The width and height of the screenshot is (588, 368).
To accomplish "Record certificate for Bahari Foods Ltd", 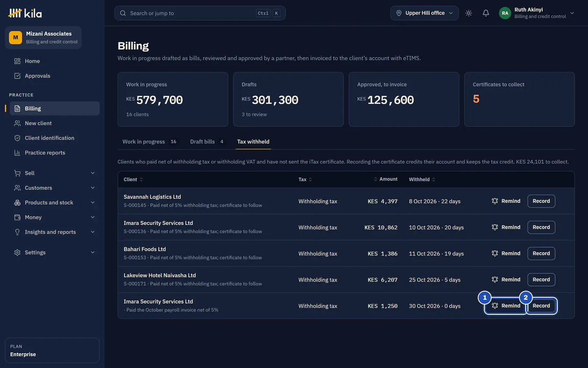I will pos(541,254).
